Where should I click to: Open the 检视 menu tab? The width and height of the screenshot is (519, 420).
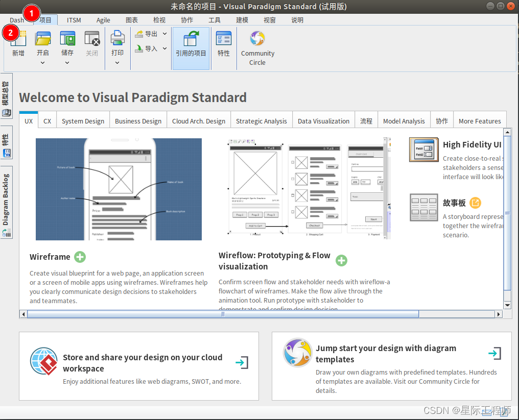[x=159, y=20]
